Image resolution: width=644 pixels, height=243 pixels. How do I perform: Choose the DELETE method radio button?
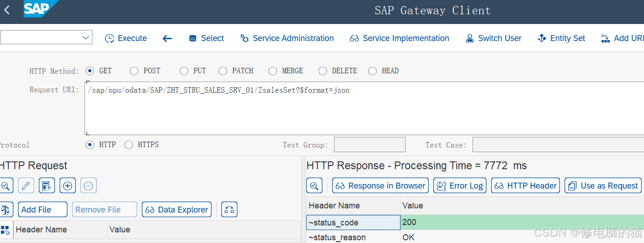(x=322, y=71)
